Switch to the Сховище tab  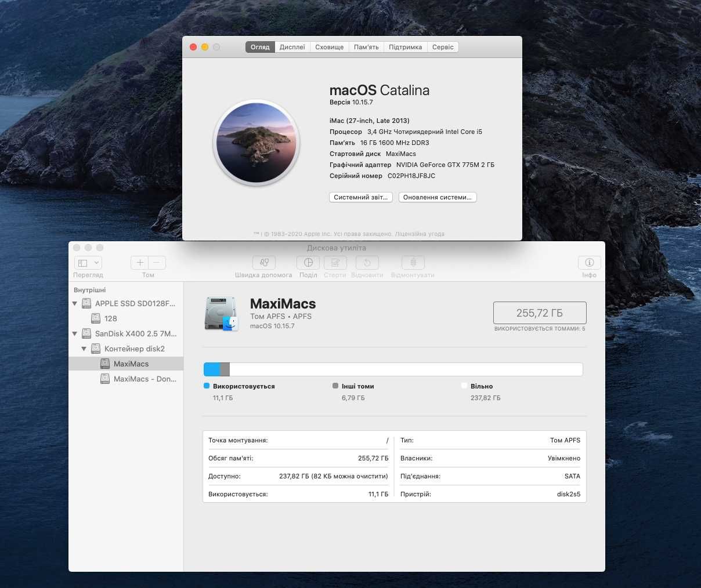pos(330,47)
